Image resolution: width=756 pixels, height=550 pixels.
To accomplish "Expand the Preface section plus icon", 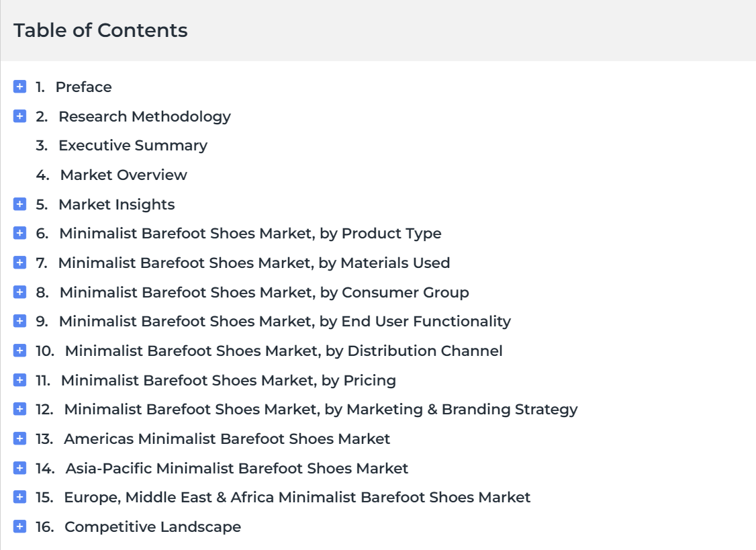I will click(x=19, y=87).
